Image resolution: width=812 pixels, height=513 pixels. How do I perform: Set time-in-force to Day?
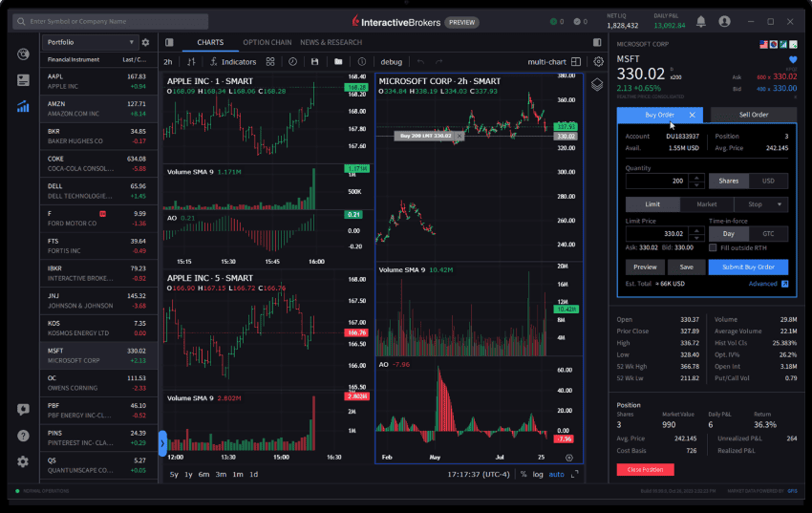pyautogui.click(x=729, y=233)
